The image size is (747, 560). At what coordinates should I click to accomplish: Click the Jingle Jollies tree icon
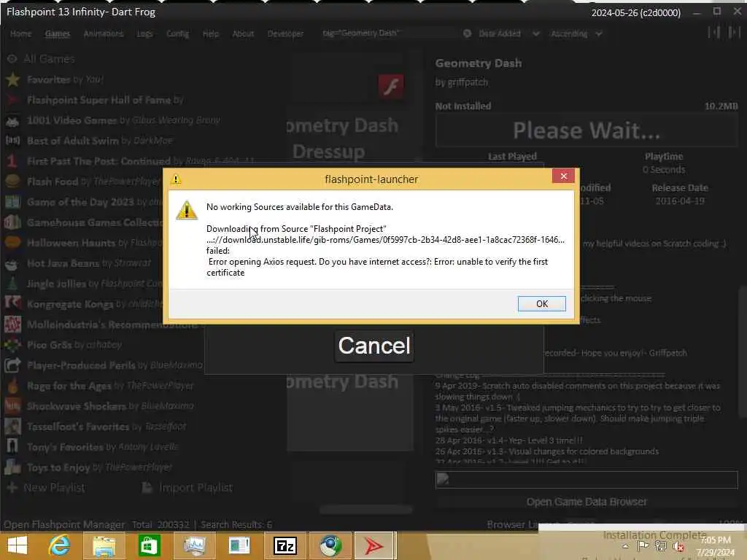coord(12,284)
